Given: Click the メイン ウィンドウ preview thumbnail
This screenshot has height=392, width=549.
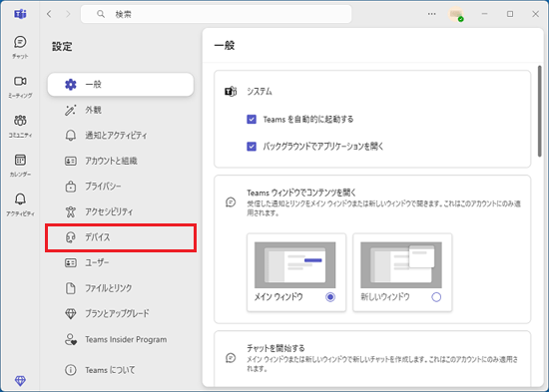Looking at the screenshot, I should tap(294, 264).
